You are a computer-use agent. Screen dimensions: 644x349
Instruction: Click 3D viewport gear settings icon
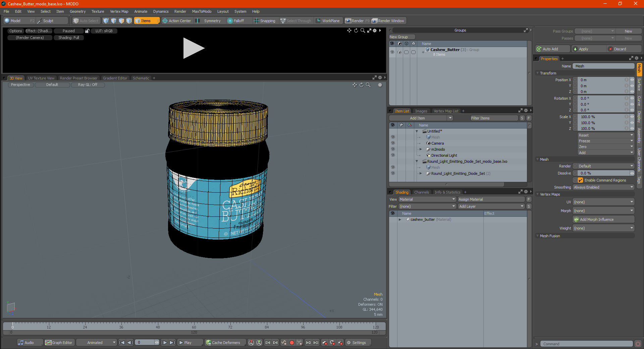tap(380, 85)
